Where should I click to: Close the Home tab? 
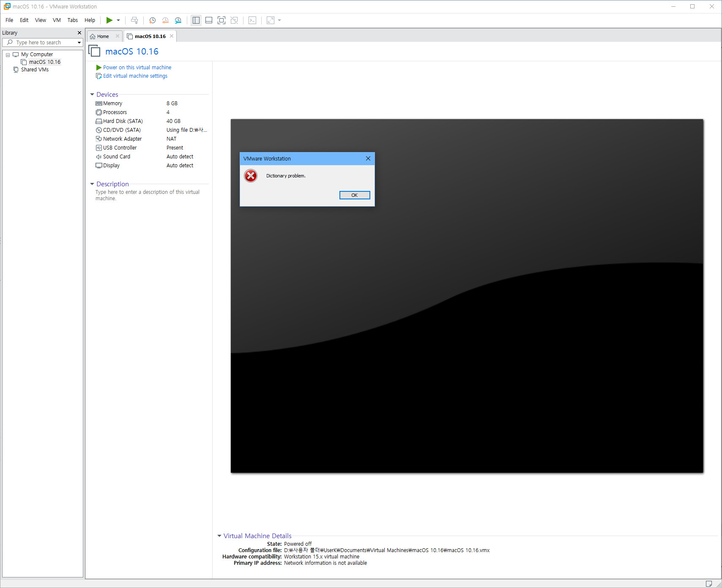118,36
